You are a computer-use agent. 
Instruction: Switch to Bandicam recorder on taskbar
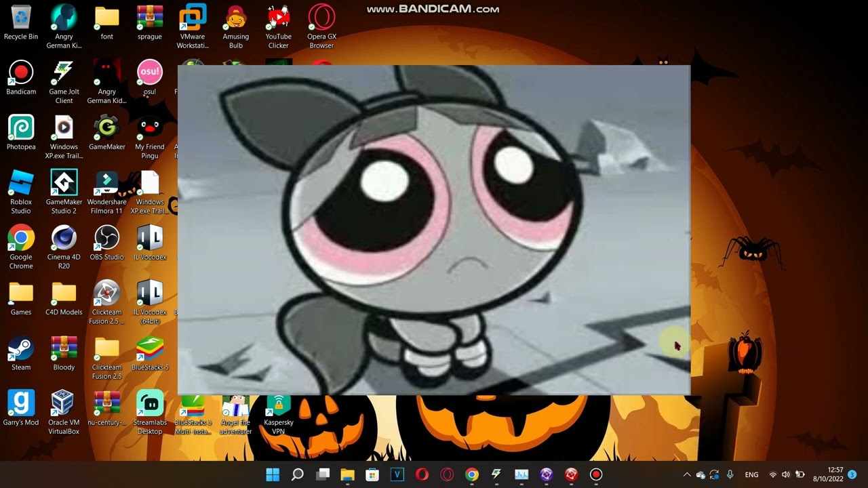(x=596, y=474)
